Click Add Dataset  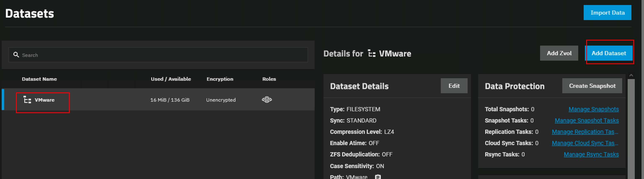point(609,53)
